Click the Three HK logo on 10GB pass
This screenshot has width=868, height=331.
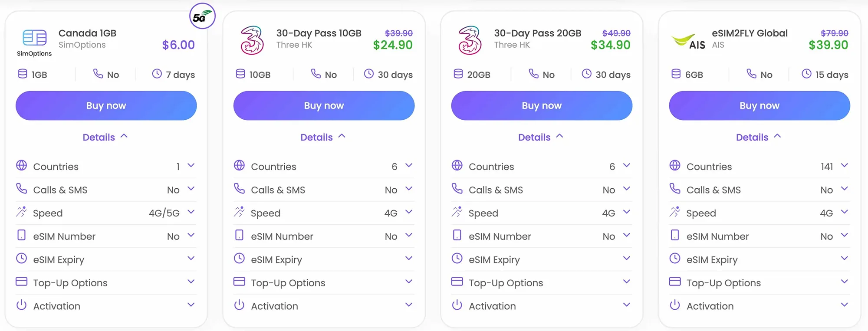pos(252,40)
